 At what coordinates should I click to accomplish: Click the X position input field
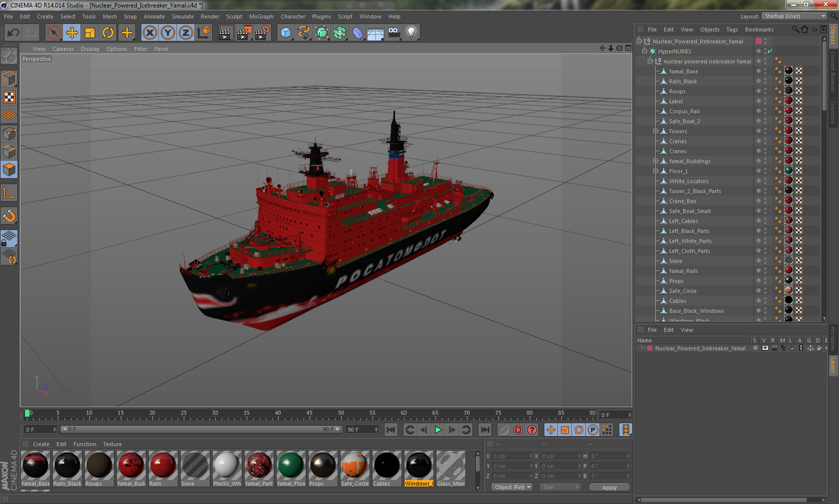tap(512, 456)
